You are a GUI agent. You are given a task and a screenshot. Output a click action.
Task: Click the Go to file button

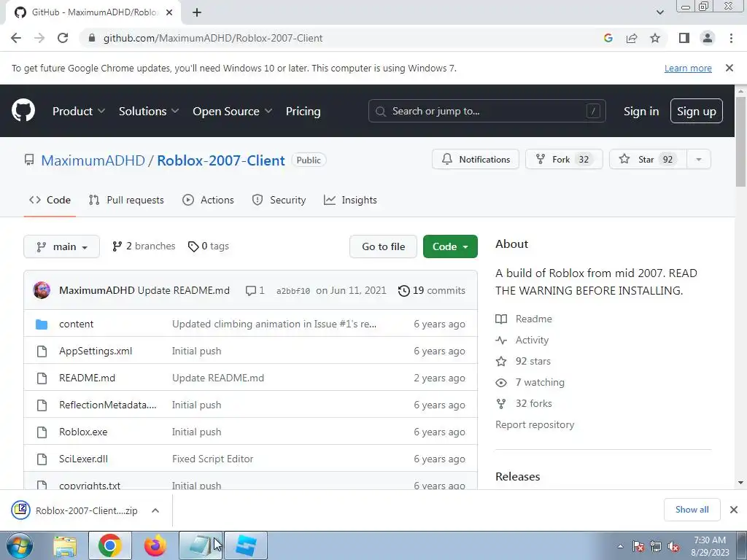[383, 246]
